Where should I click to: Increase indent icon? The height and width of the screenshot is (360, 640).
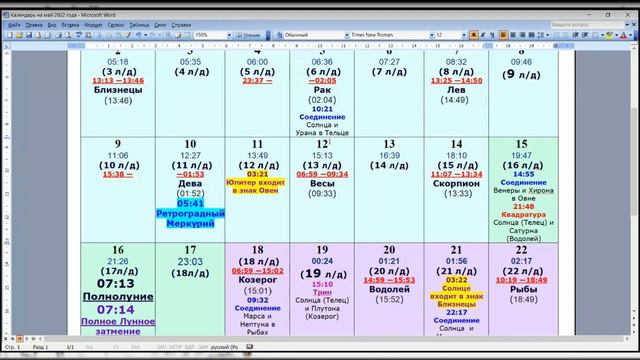click(x=585, y=35)
